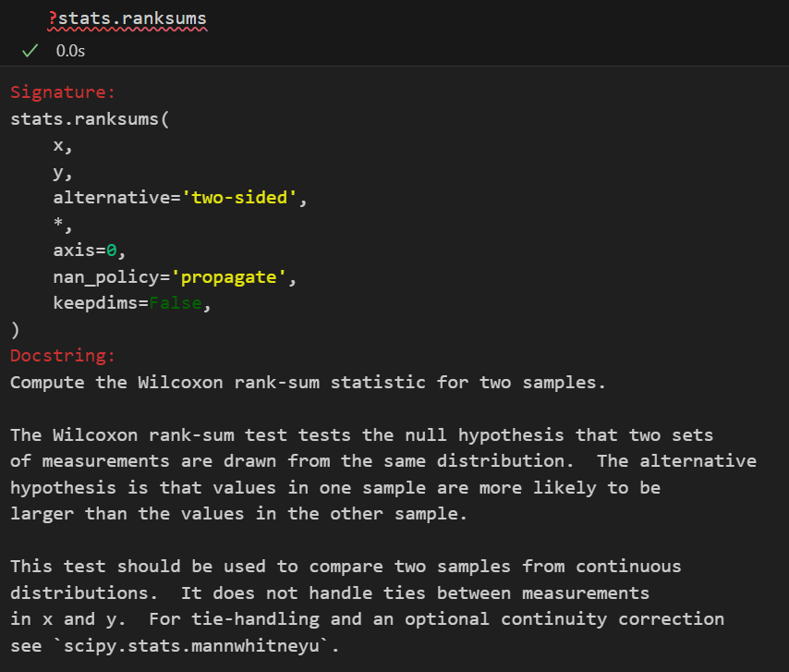The height and width of the screenshot is (672, 789).
Task: Click the '?stats.ranksums' code cell input
Action: 127,19
